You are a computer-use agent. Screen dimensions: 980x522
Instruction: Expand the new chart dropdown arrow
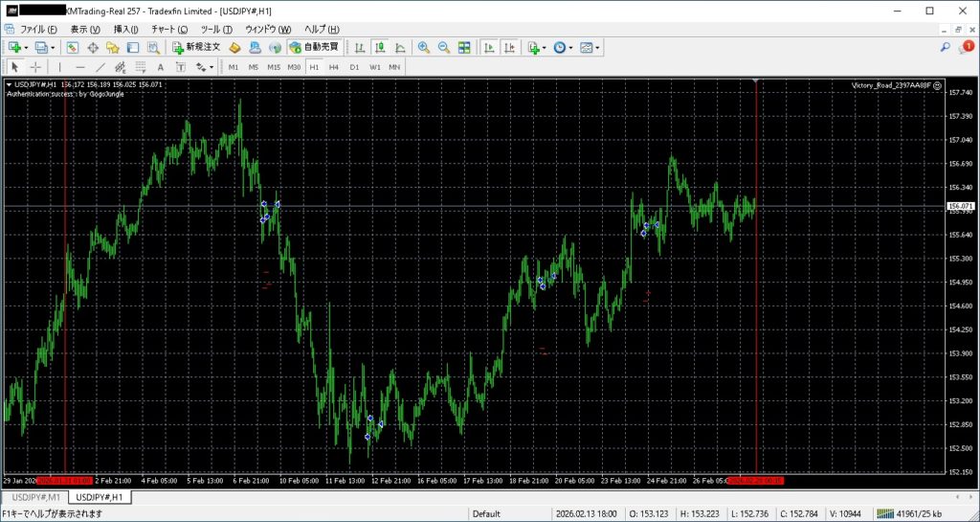[28, 47]
